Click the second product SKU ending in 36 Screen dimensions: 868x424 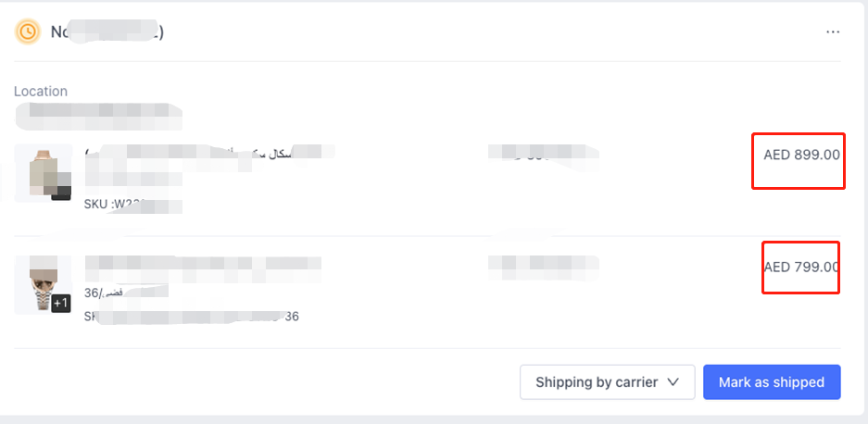(192, 317)
